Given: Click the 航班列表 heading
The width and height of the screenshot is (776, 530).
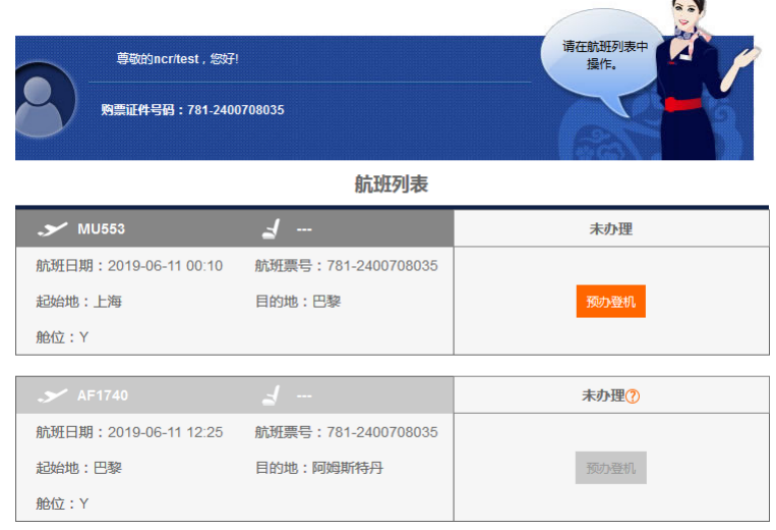Looking at the screenshot, I should tap(391, 184).
